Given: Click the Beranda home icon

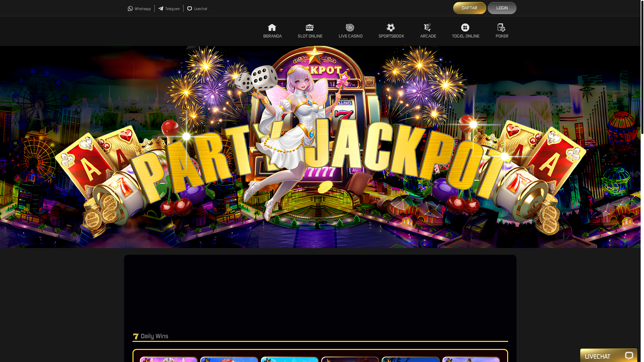Looking at the screenshot, I should 272,27.
